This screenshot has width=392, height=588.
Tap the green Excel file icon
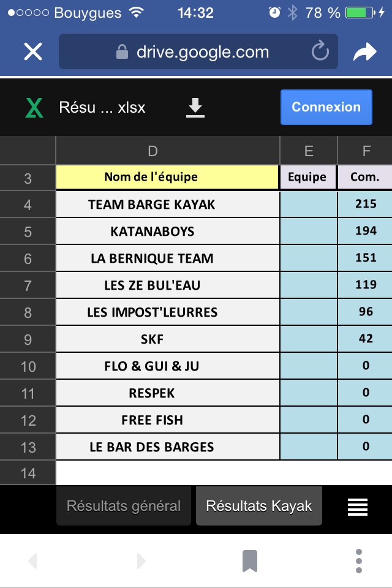pos(34,108)
